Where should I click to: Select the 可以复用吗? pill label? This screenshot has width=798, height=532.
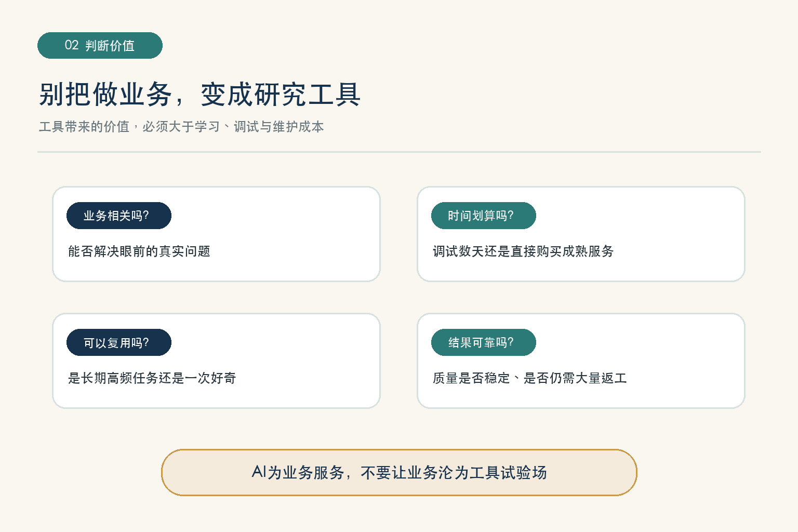(119, 342)
